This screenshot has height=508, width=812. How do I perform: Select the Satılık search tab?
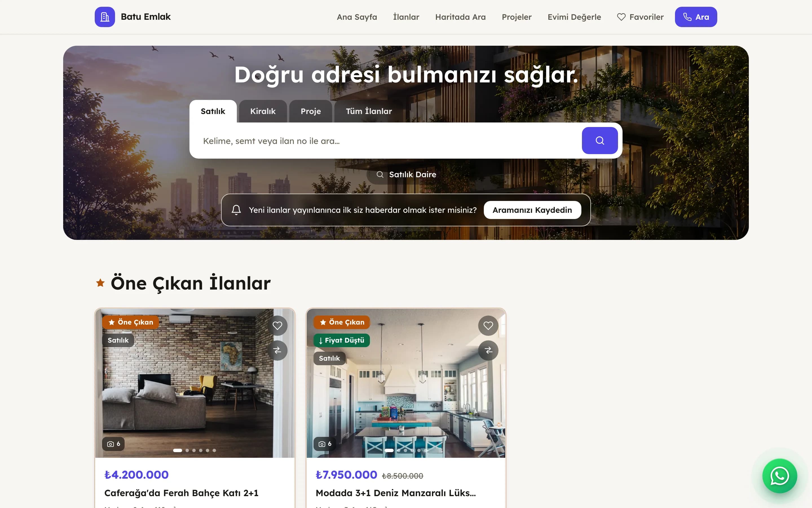click(x=213, y=111)
